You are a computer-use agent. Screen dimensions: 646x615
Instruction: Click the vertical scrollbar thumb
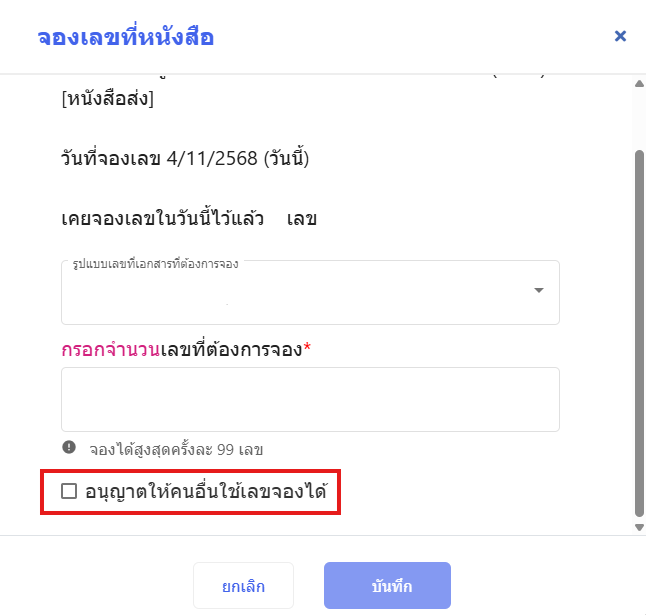pos(639,330)
